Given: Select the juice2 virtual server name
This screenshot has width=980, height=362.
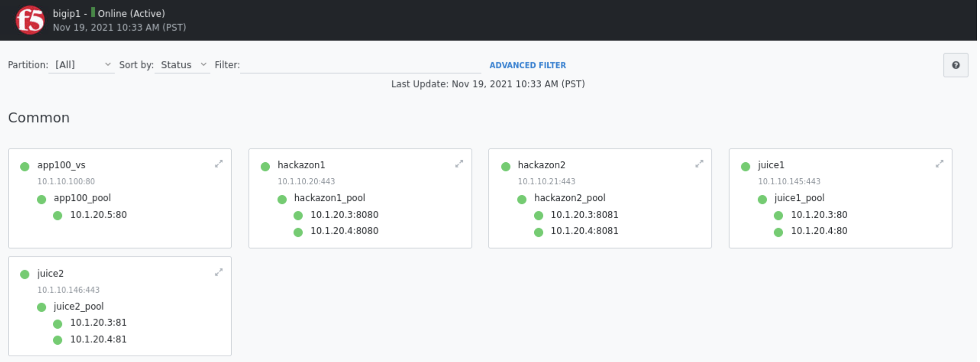Looking at the screenshot, I should pyautogui.click(x=50, y=273).
